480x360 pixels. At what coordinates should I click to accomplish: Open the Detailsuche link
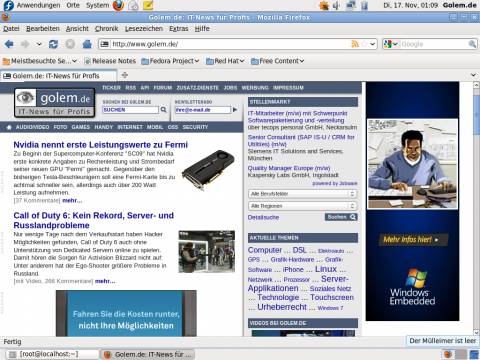coord(263,217)
